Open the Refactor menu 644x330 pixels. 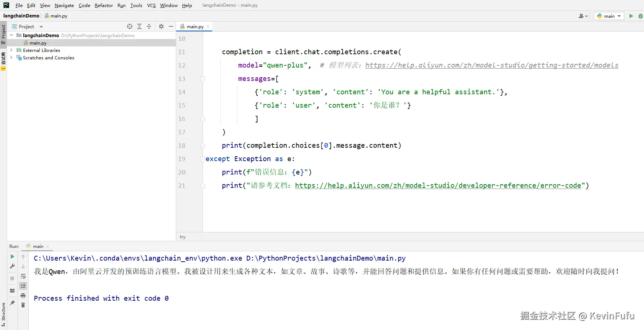104,5
